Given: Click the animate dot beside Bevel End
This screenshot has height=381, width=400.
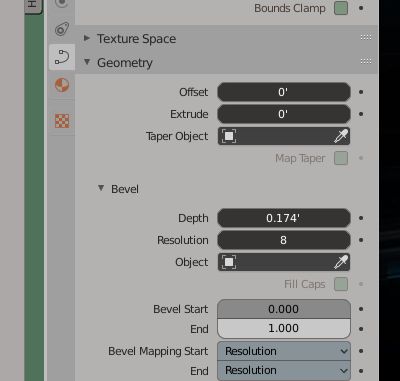Looking at the screenshot, I should point(361,329).
